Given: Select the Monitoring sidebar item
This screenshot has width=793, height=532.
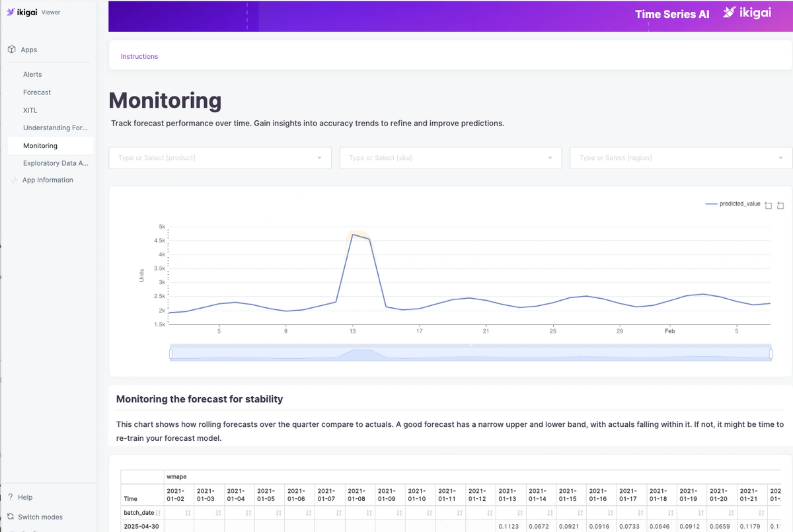Looking at the screenshot, I should (x=50, y=145).
